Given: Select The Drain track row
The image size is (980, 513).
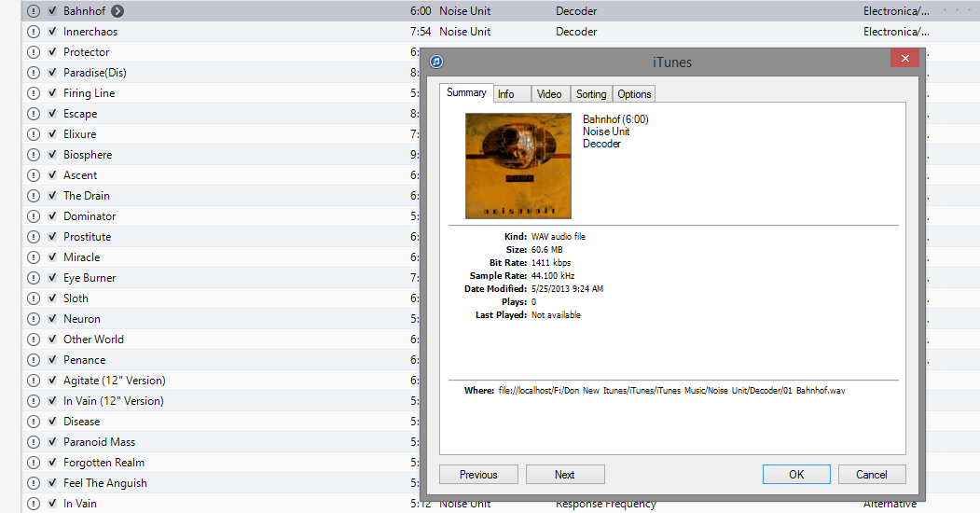Looking at the screenshot, I should click(x=220, y=196).
